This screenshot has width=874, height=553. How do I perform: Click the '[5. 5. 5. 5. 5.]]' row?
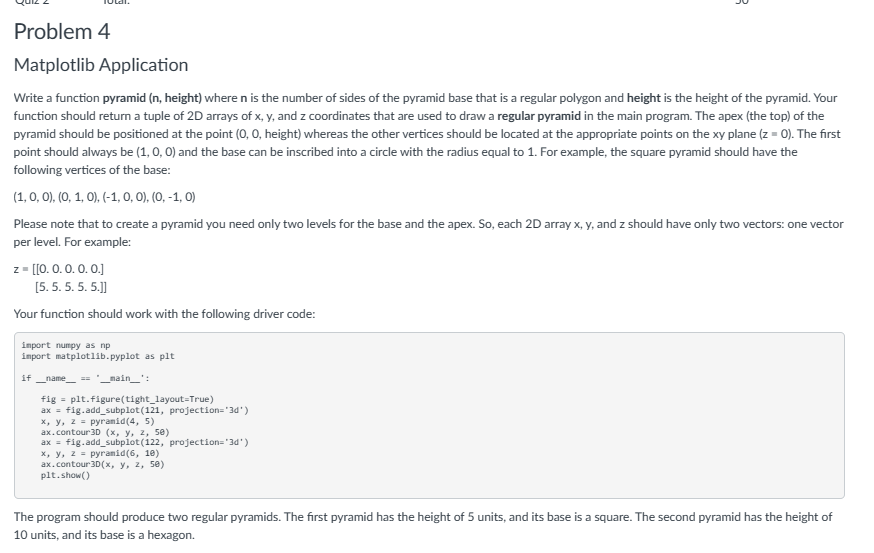[71, 287]
